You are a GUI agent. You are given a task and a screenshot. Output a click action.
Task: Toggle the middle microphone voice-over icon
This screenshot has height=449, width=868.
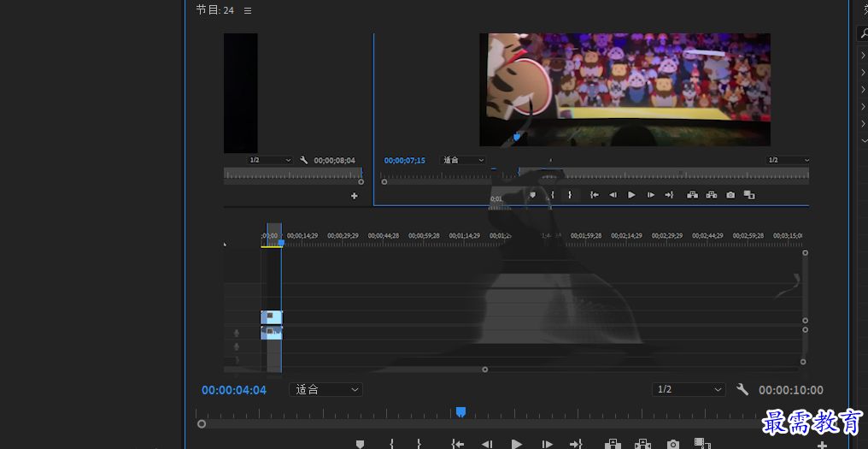[x=237, y=347]
